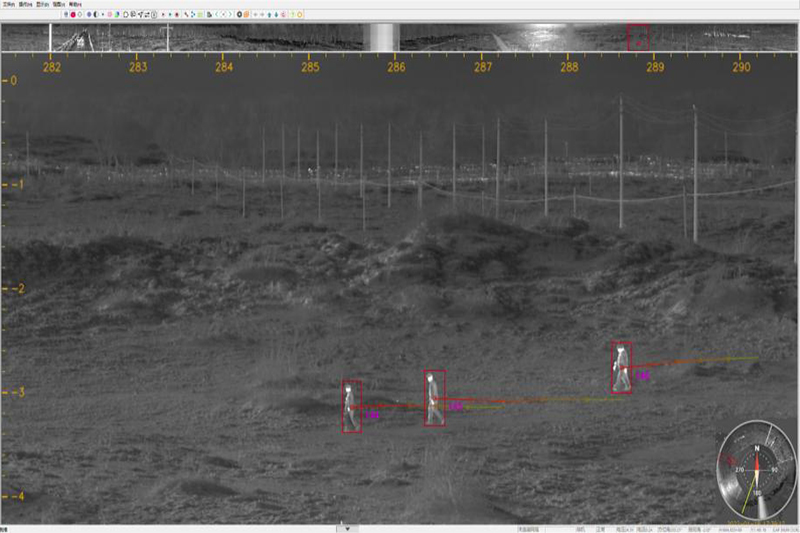Toggle the black-white polarity icon in toolbar
Image resolution: width=800 pixels, height=533 pixels.
click(95, 15)
